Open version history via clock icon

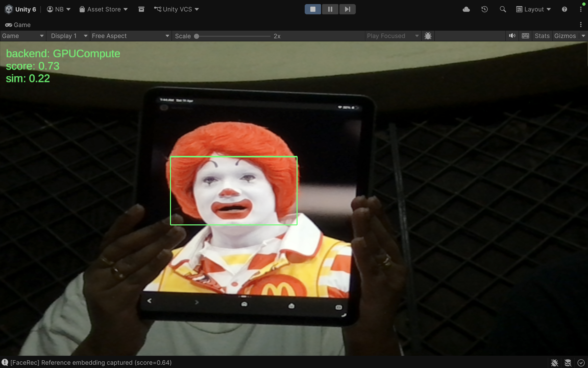point(484,9)
